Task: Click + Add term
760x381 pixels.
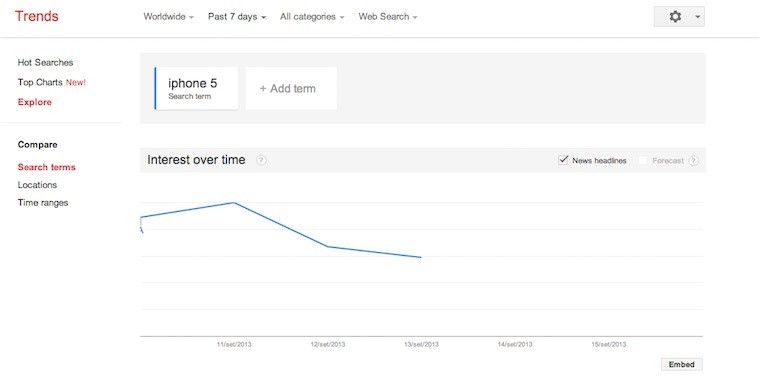Action: click(291, 88)
